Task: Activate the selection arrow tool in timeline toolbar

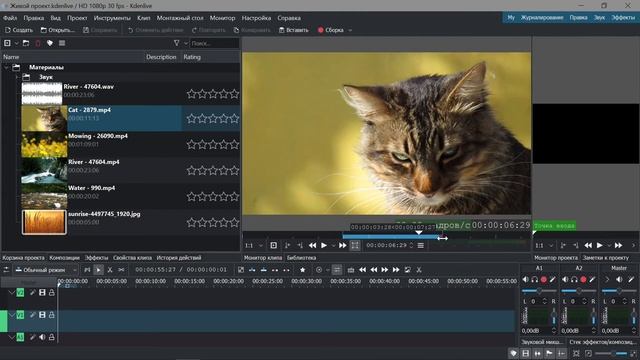Action: [98, 270]
